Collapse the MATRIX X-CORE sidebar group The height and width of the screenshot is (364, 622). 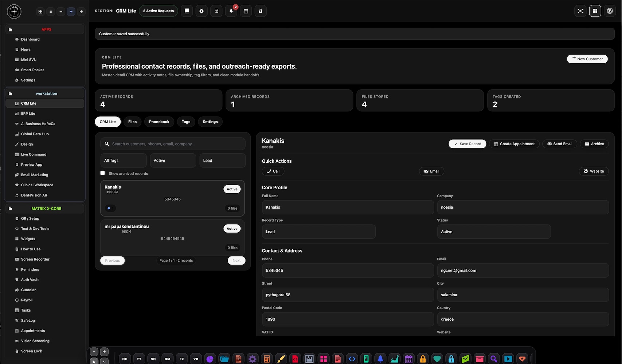45,209
